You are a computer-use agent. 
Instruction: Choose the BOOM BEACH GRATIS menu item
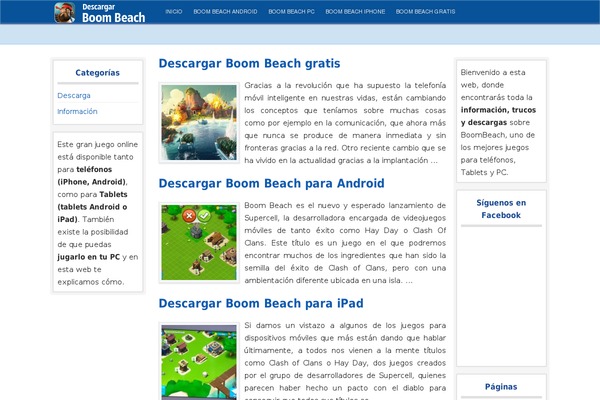click(425, 11)
